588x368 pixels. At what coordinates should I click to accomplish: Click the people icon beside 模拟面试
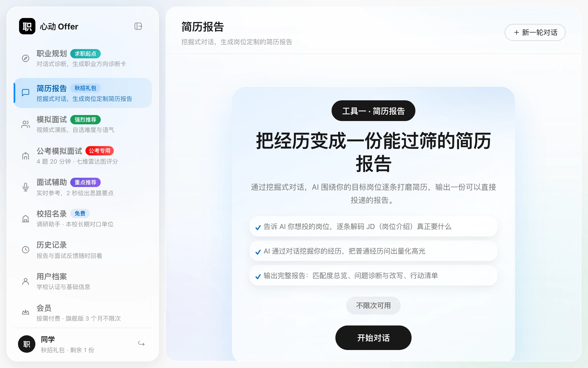(26, 124)
